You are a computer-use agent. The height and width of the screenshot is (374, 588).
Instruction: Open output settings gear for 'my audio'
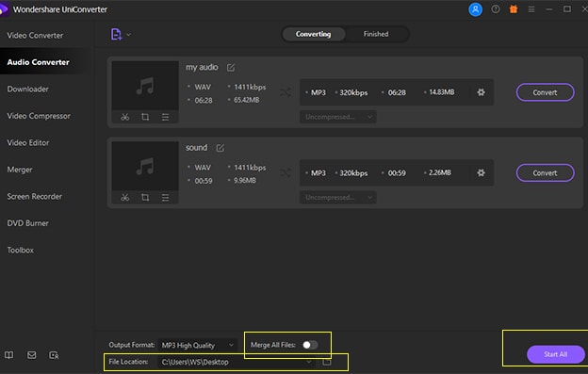pos(481,92)
